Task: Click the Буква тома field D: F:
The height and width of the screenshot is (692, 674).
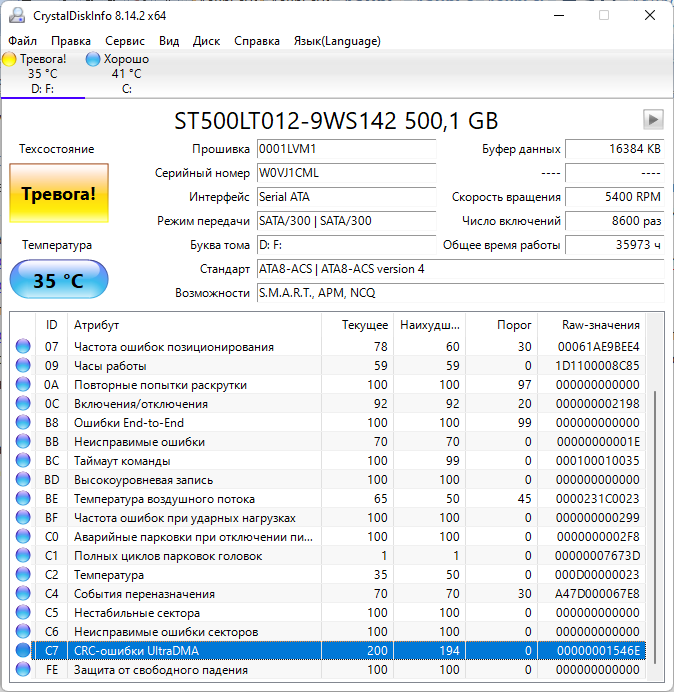Action: [x=346, y=244]
